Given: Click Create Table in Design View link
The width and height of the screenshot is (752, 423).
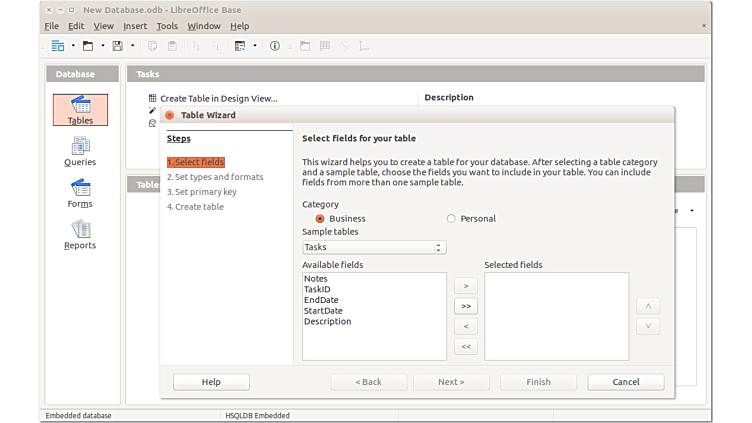Looking at the screenshot, I should pyautogui.click(x=219, y=99).
